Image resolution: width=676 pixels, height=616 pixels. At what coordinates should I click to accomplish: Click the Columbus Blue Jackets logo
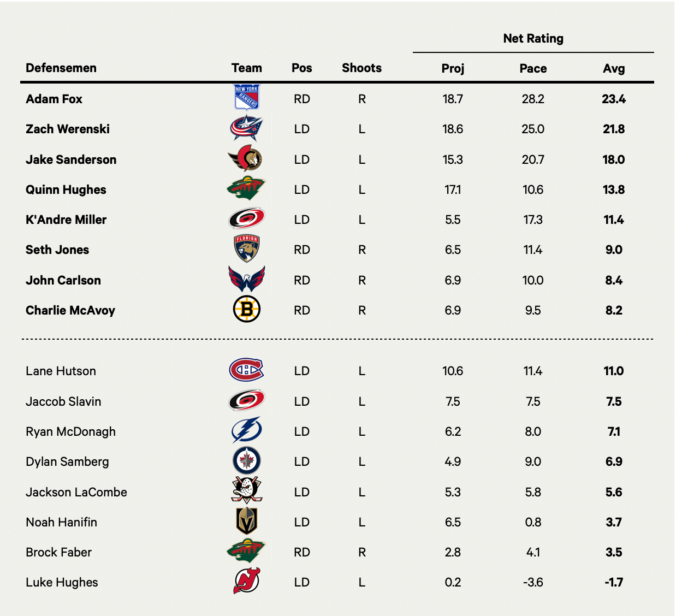click(x=247, y=129)
